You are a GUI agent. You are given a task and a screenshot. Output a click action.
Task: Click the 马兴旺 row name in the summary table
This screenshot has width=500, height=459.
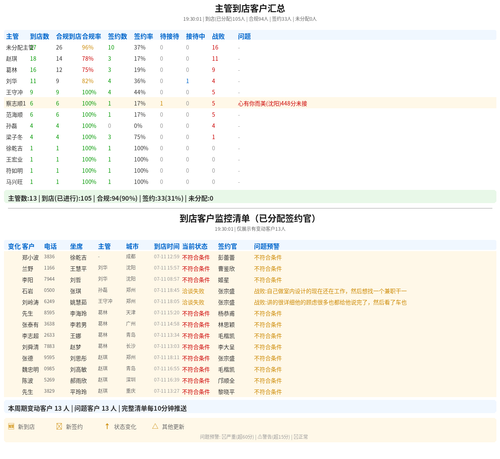14,182
